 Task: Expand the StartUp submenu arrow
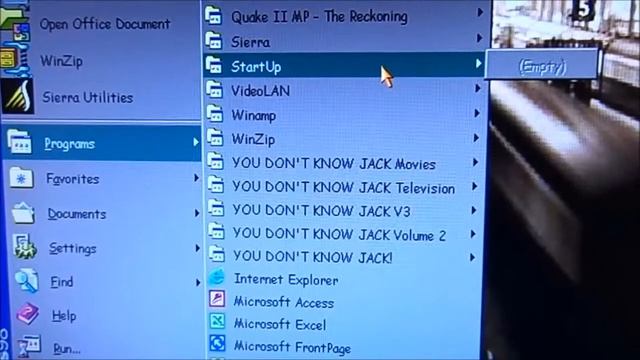pos(479,64)
